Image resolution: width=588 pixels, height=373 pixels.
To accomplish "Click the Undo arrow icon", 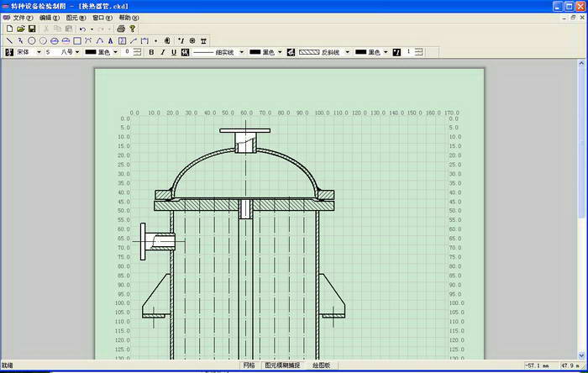I will tap(82, 29).
